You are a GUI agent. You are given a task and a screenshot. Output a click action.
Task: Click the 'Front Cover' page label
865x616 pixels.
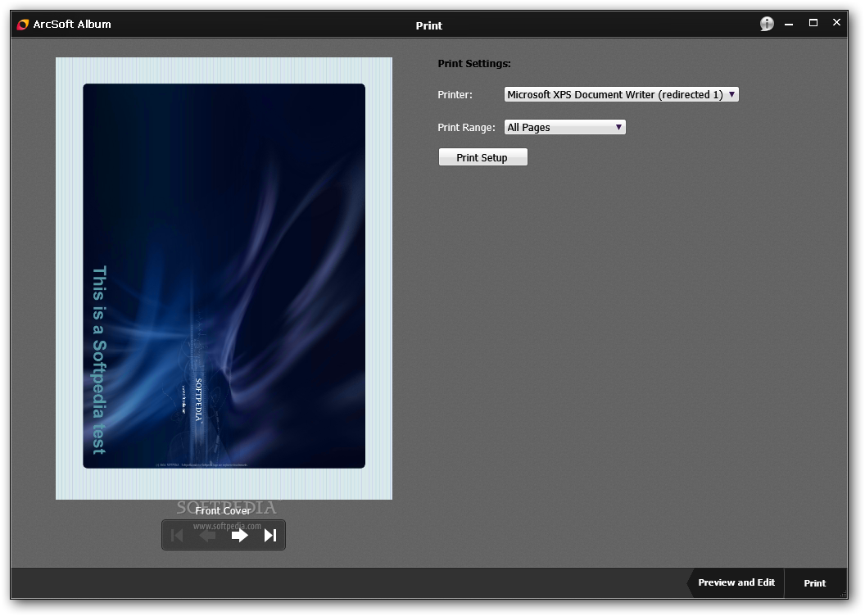(x=223, y=510)
